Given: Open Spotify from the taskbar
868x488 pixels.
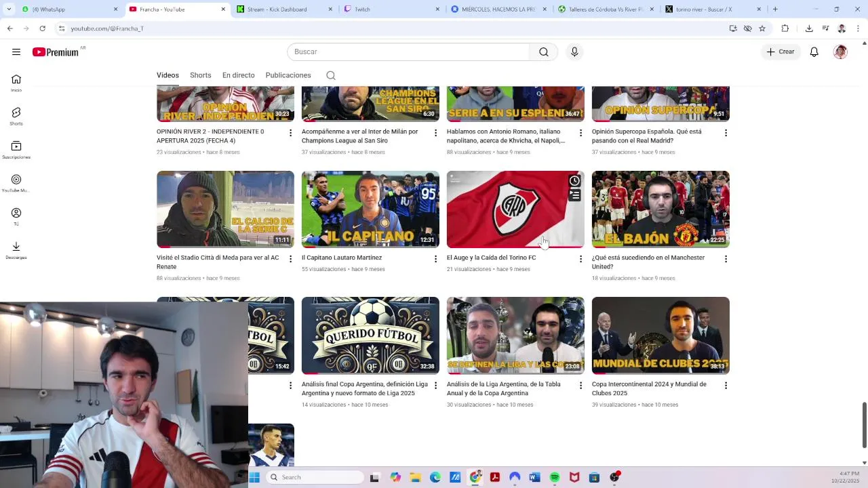Looking at the screenshot, I should 555,477.
